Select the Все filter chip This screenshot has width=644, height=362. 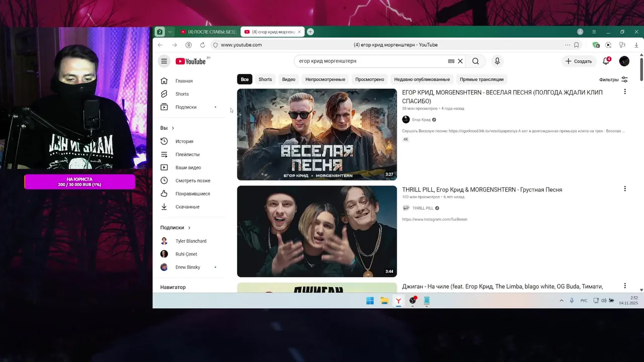[245, 79]
